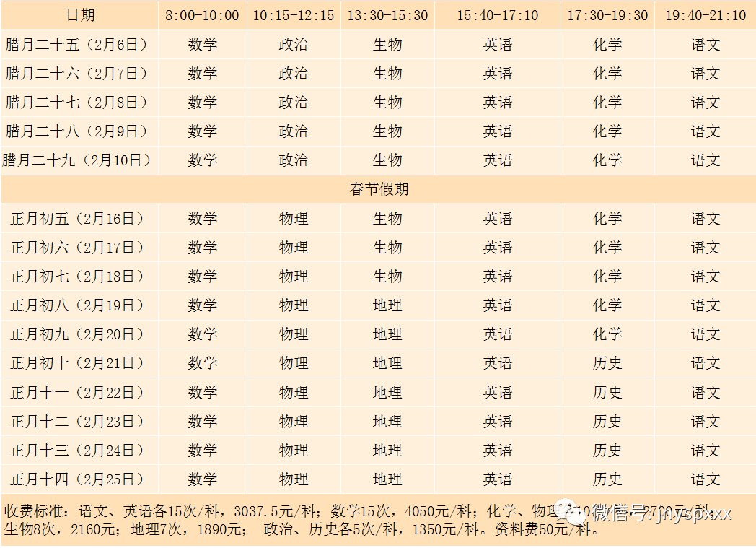Click 地理 in the 正月初八 row
Image resolution: width=756 pixels, height=548 pixels.
(387, 305)
